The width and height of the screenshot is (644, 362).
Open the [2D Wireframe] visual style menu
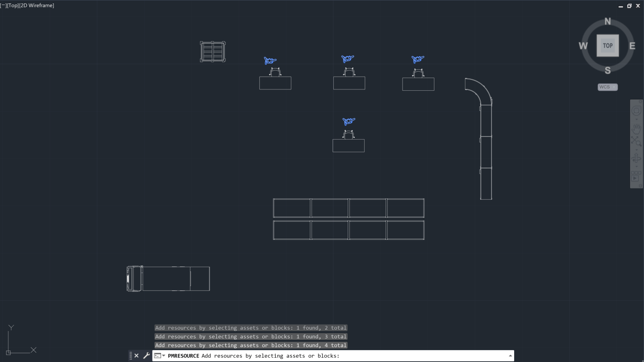click(x=37, y=6)
